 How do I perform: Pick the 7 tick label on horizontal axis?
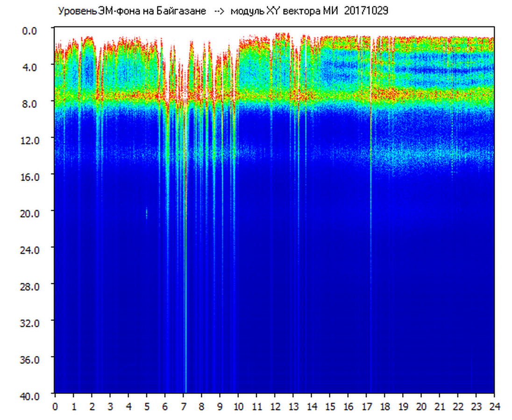pyautogui.click(x=183, y=406)
